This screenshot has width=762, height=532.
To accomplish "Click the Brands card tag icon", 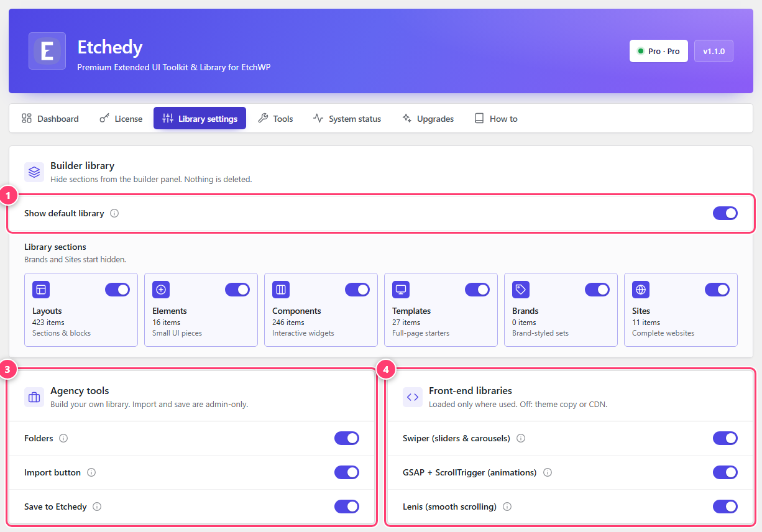I will click(x=521, y=290).
